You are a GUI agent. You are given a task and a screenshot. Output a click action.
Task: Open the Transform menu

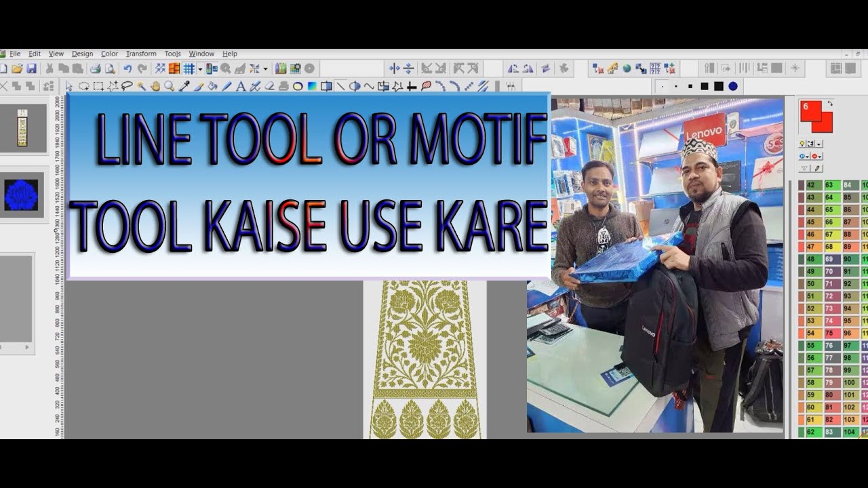141,54
